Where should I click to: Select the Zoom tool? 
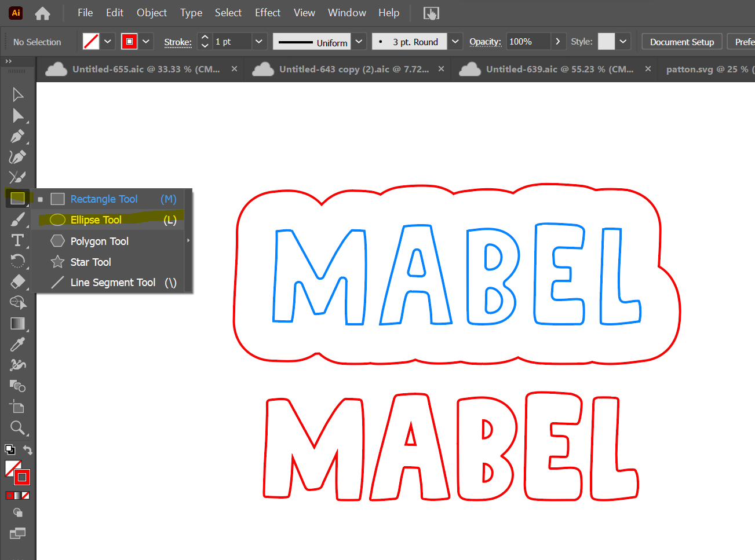(17, 428)
